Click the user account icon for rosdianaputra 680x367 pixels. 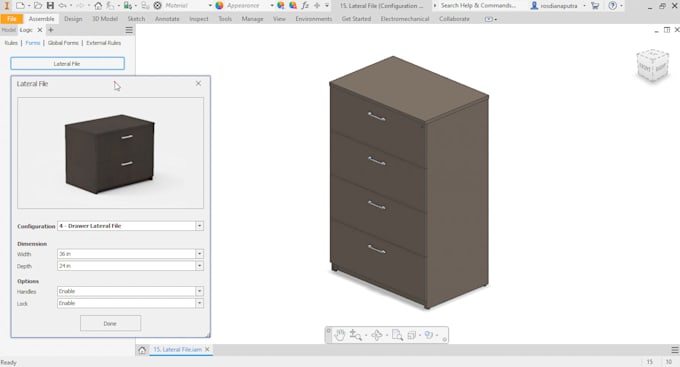click(534, 6)
